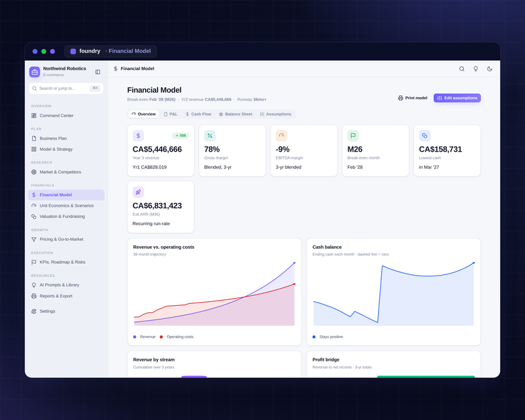Viewport: 525px width, 420px height.
Task: Click the Pricing funnel icon
Action: click(34, 239)
